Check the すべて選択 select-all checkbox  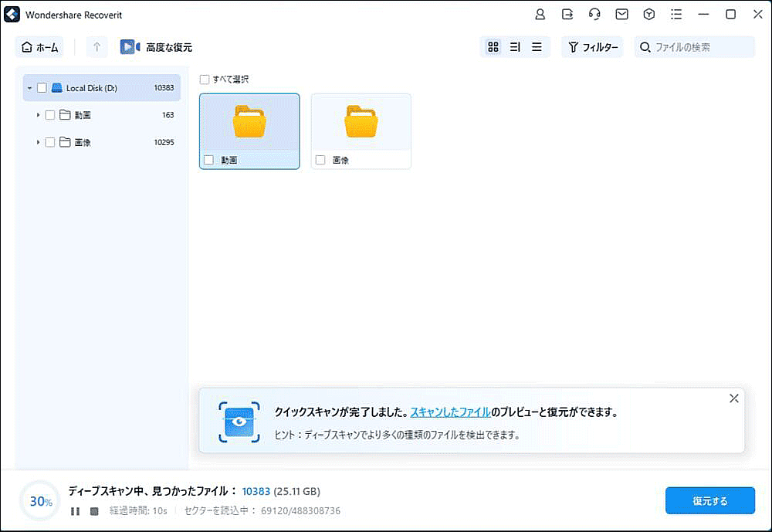[204, 79]
